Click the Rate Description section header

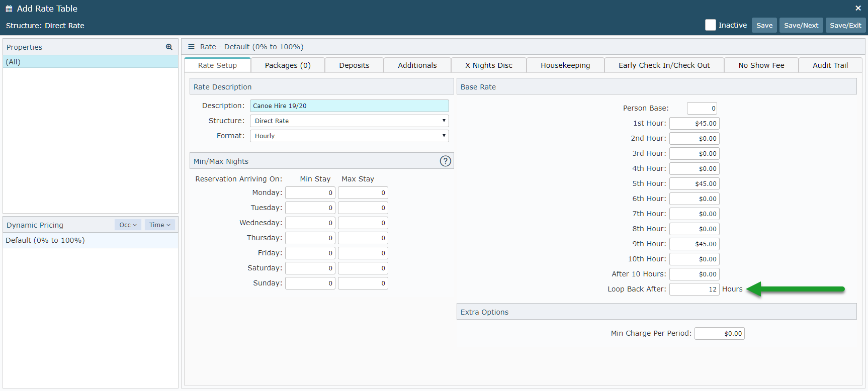321,86
